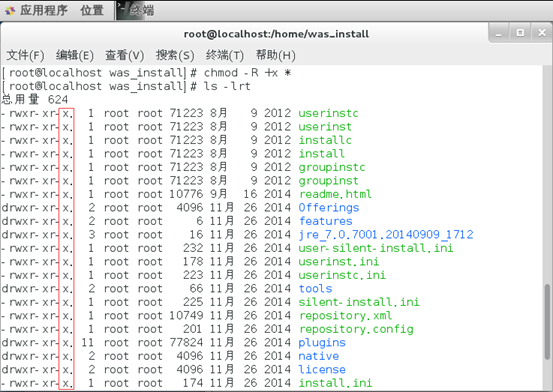
Task: Maximize the terminal window
Action: pyautogui.click(x=520, y=33)
